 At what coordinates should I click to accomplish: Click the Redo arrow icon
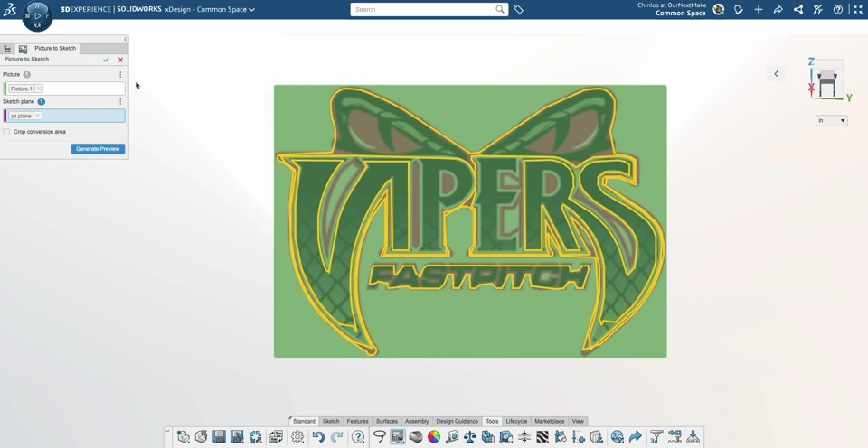336,437
